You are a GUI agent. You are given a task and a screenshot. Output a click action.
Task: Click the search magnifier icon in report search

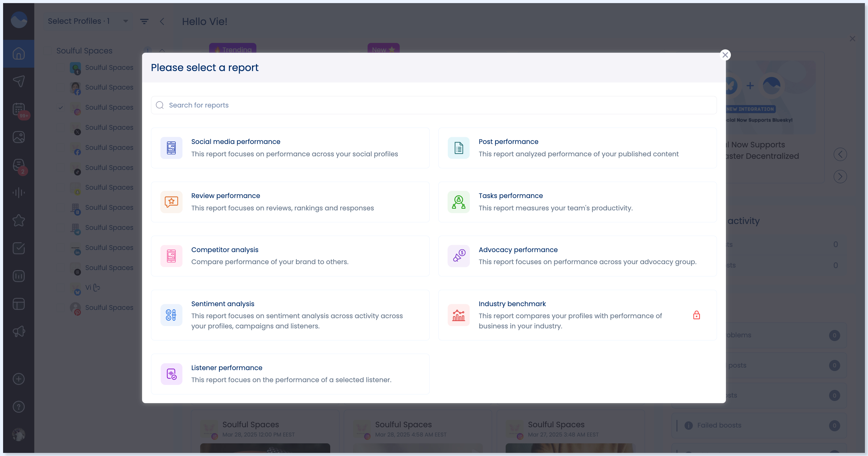[160, 105]
